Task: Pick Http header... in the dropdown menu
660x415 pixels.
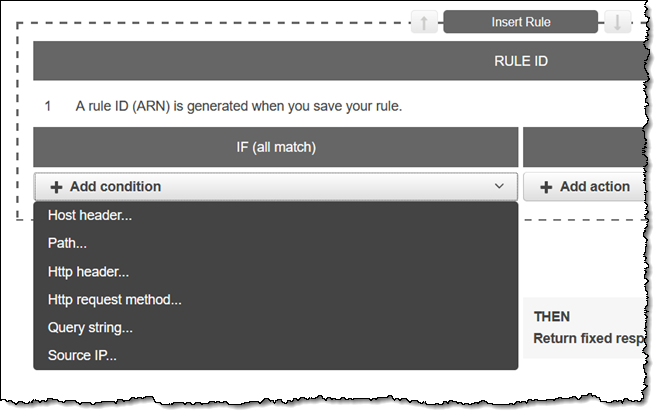Action: point(88,271)
